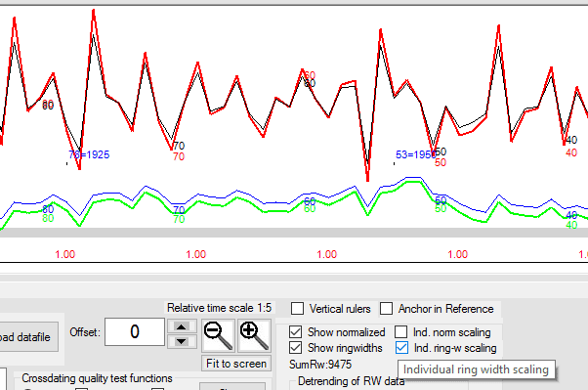Screen dimensions: 588x390
Task: Increase Offset with the up arrow
Action: 182,326
